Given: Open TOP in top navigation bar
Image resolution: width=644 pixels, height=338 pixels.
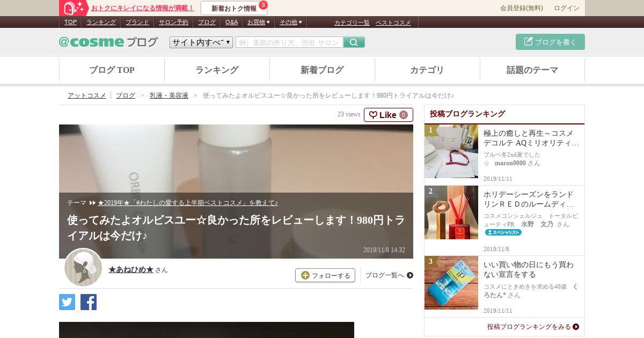Looking at the screenshot, I should [x=70, y=22].
